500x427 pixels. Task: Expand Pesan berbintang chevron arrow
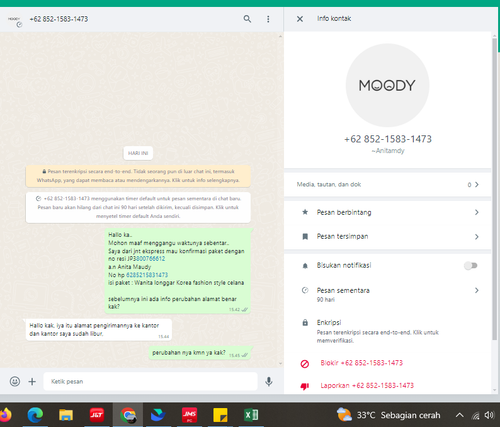477,212
